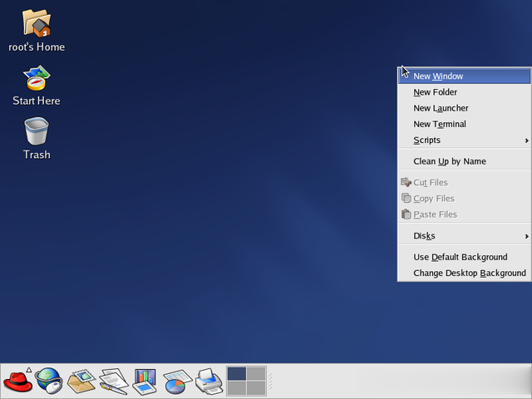
Task: Switch to the bottom-right workspace
Action: 256,388
